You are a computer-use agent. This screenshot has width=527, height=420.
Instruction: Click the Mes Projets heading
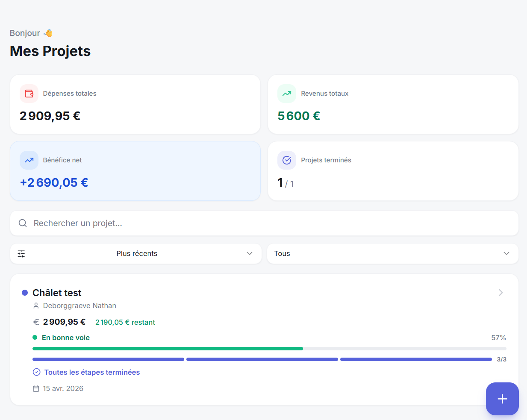pyautogui.click(x=50, y=51)
